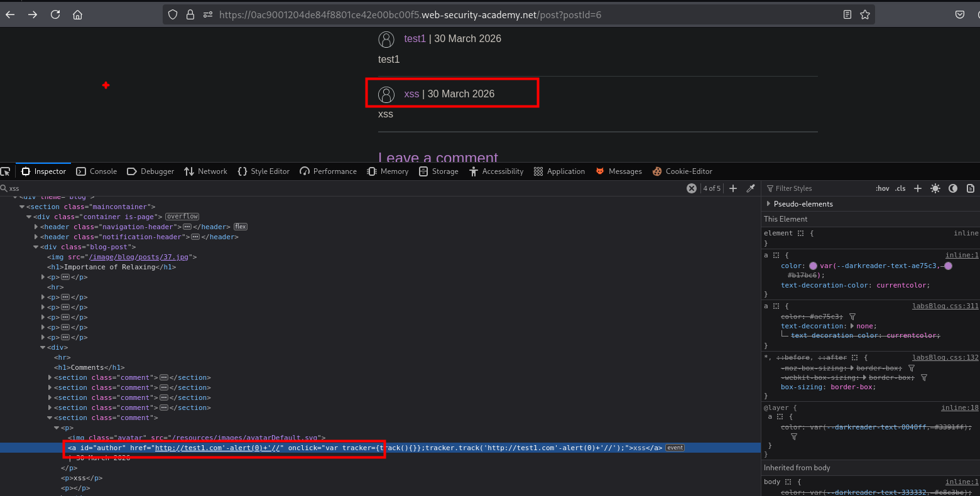Go to the browser home page
This screenshot has width=980, height=496.
78,14
